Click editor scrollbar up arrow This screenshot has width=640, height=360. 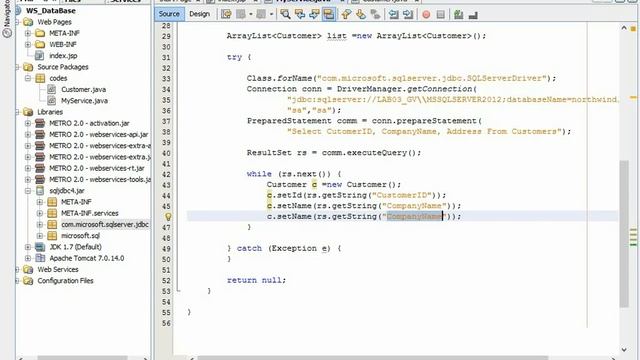coord(624,28)
